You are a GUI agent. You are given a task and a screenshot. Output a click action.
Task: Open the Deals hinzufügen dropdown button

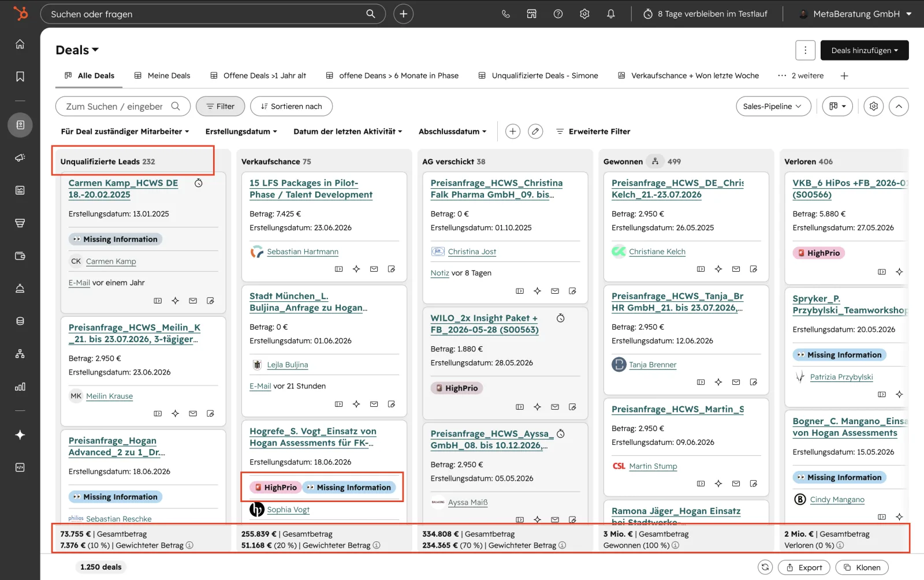tap(865, 50)
